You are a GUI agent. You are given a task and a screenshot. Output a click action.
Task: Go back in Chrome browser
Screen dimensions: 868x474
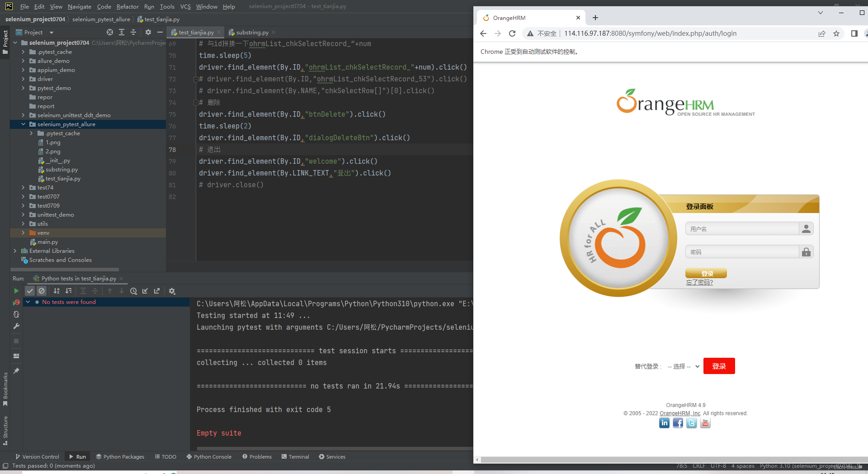483,33
